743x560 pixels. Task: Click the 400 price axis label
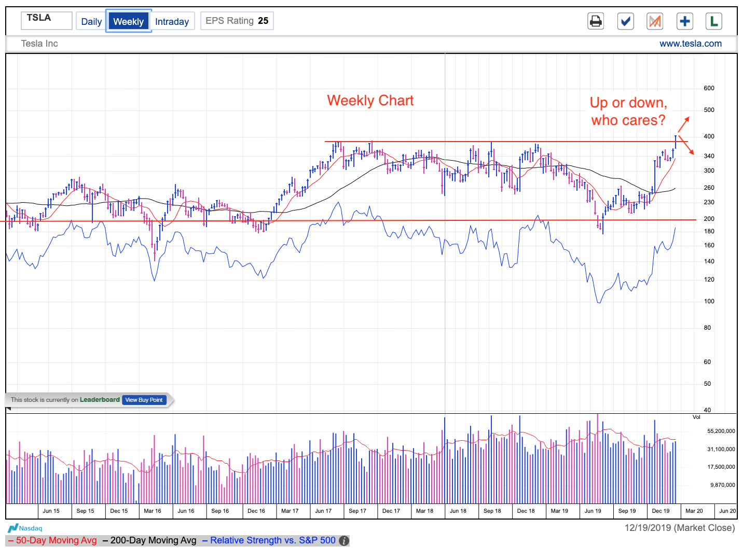[709, 136]
